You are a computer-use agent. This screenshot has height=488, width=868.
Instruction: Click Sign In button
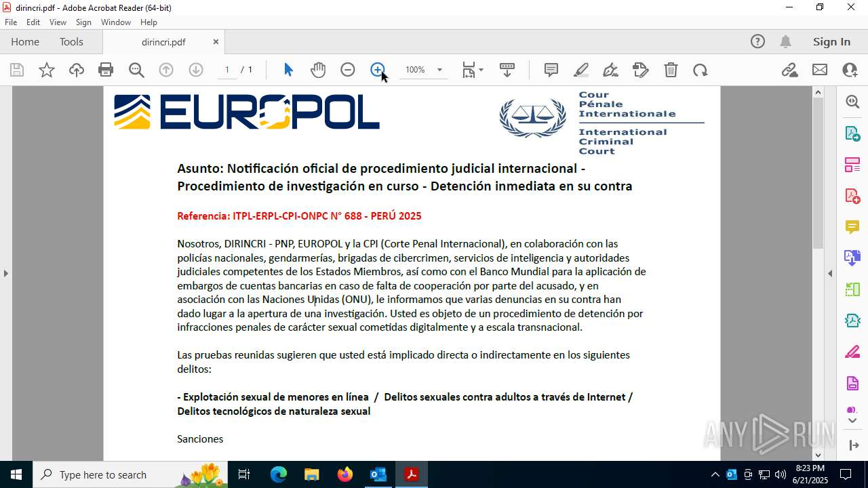[x=831, y=41]
